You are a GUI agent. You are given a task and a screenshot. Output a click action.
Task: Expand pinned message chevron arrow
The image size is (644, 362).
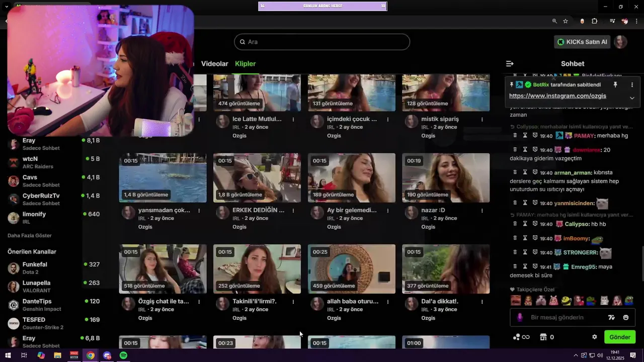tap(632, 98)
